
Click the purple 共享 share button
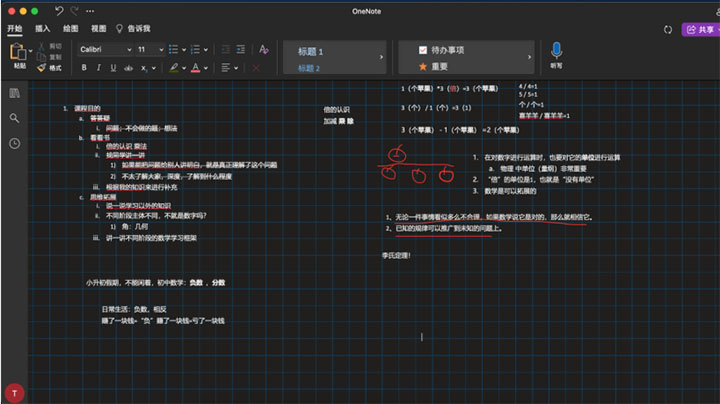coord(699,30)
